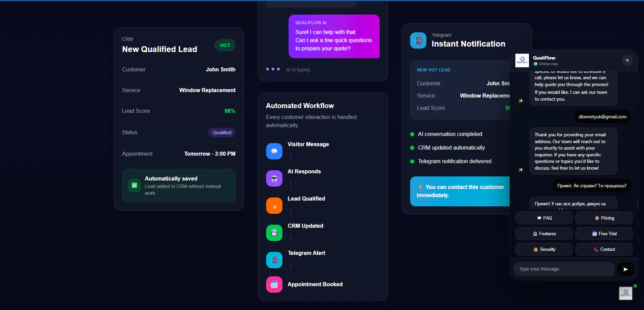Click the QUALIFLOW AI purple message bubble
The height and width of the screenshot is (310, 644).
334,36
